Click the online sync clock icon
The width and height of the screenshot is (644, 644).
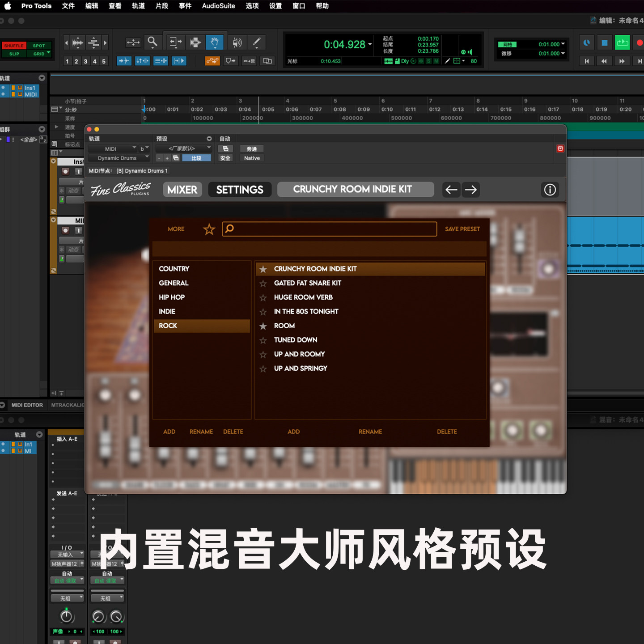pos(586,43)
